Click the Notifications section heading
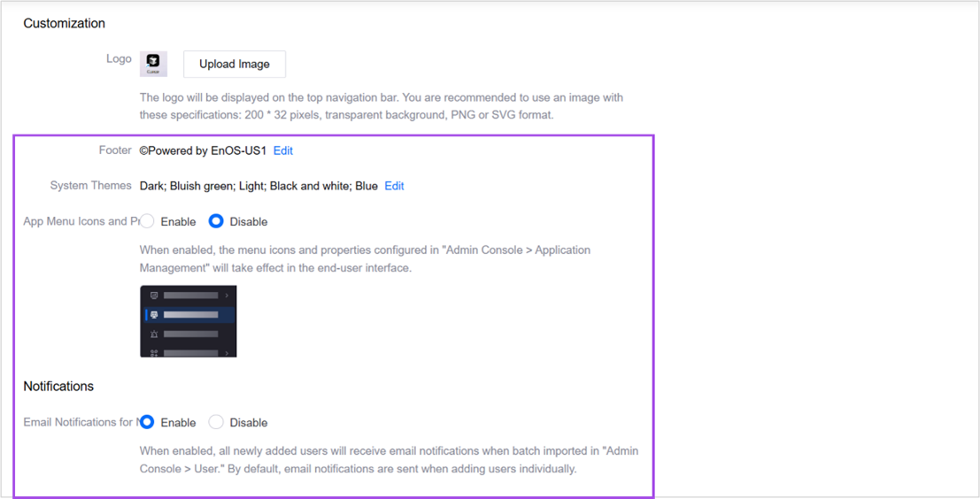 58,387
